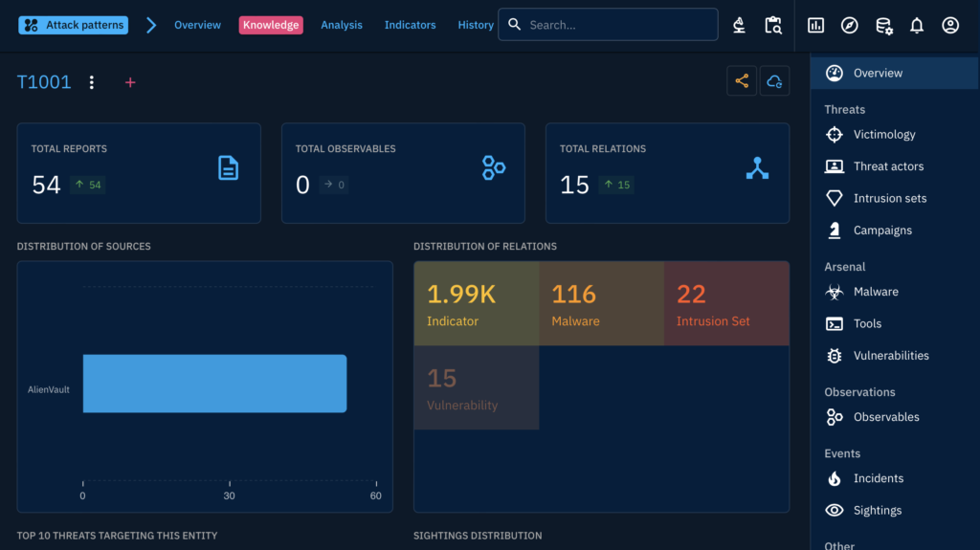Switch to the Indicators tab
980x550 pixels.
click(x=410, y=25)
